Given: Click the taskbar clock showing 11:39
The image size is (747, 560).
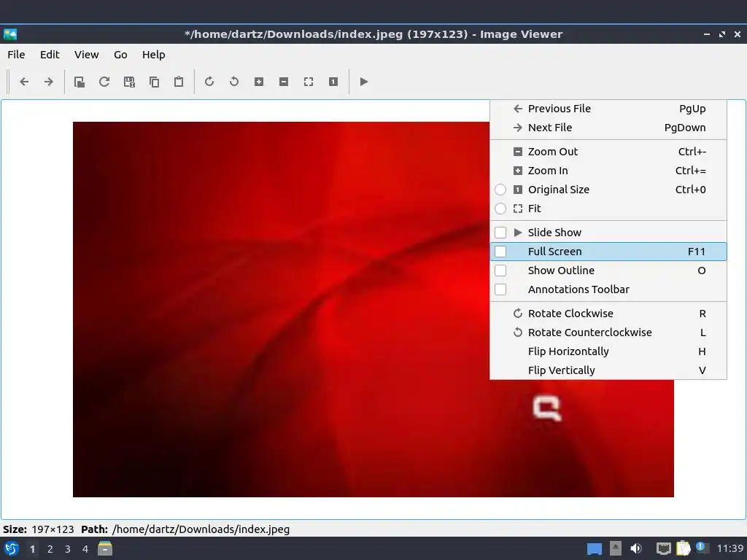Looking at the screenshot, I should [730, 548].
